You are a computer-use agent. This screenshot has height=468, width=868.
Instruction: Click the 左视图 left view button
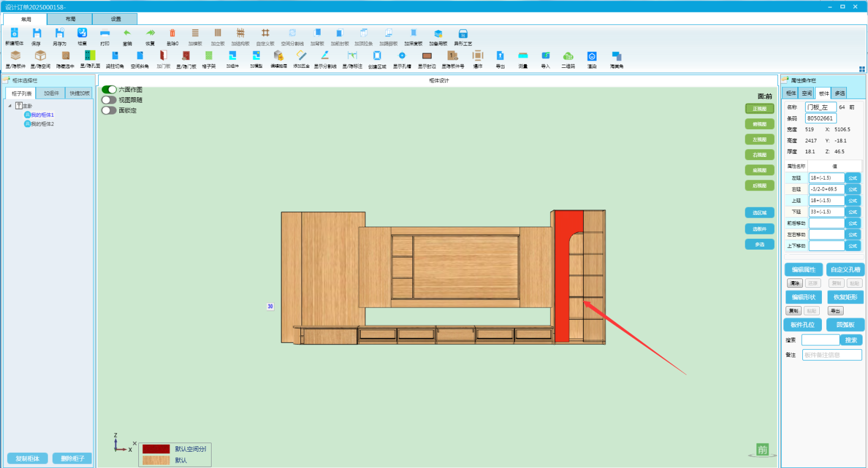(759, 140)
